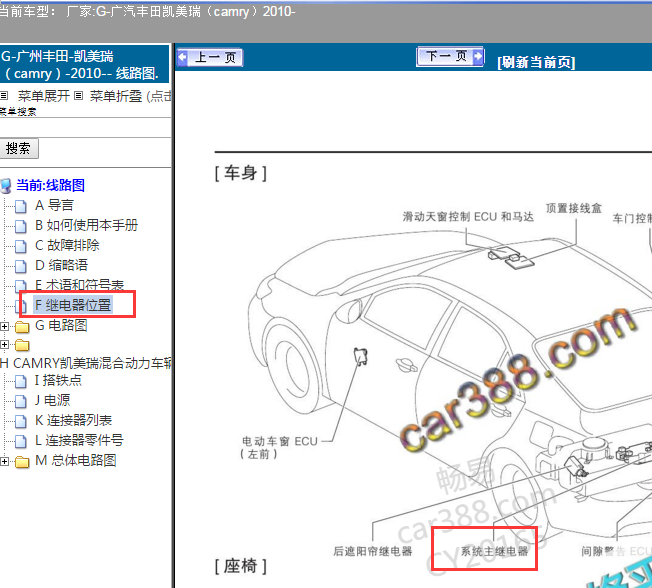Open folder M 总体电路图
Screen dimensions: 652x588
[76, 460]
